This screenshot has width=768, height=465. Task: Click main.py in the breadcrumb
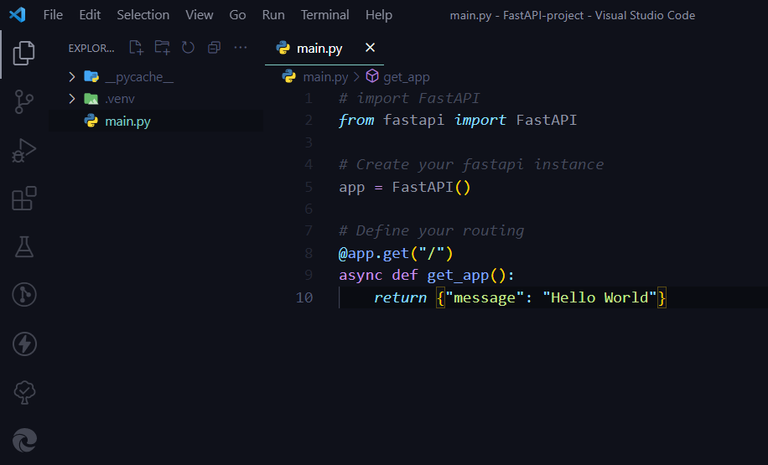[x=325, y=77]
